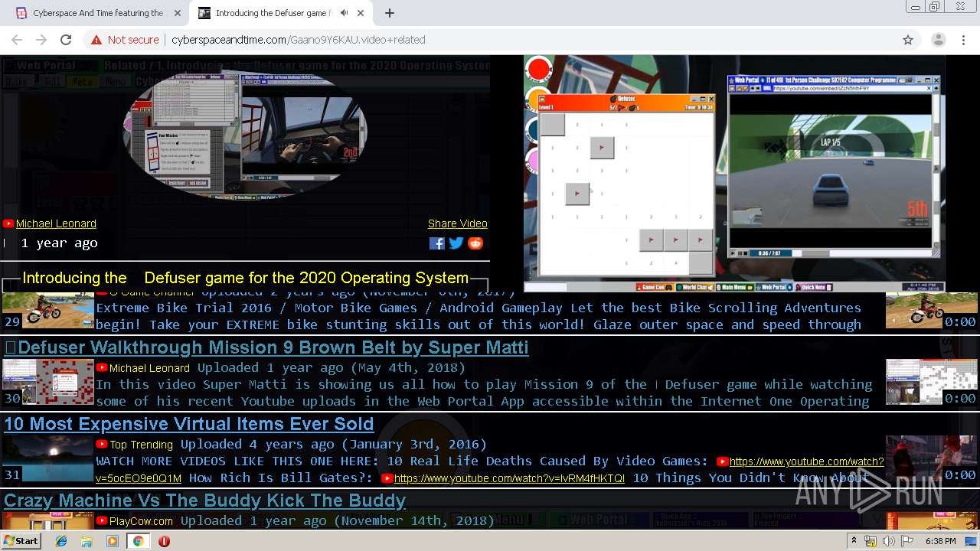
Task: Launch the media player from taskbar
Action: point(113,541)
